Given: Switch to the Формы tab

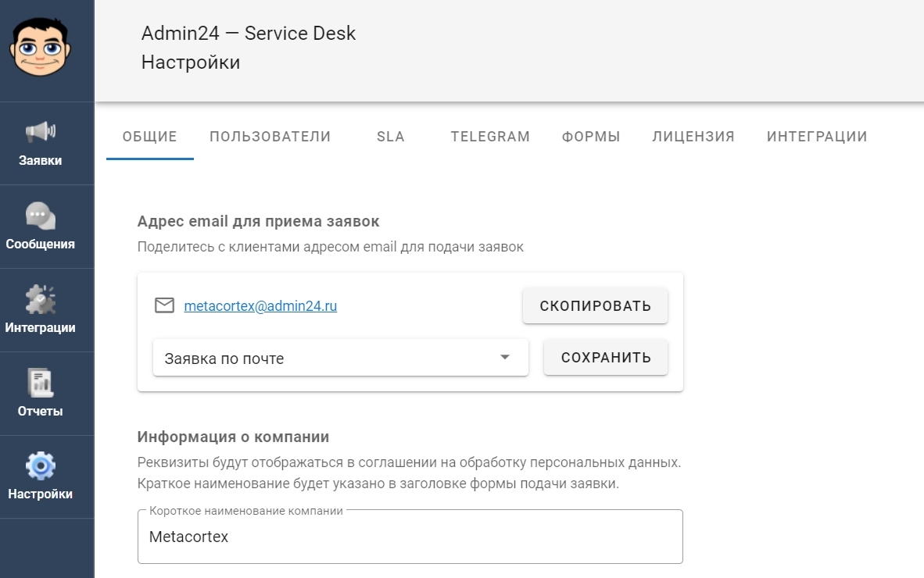Looking at the screenshot, I should click(x=591, y=137).
